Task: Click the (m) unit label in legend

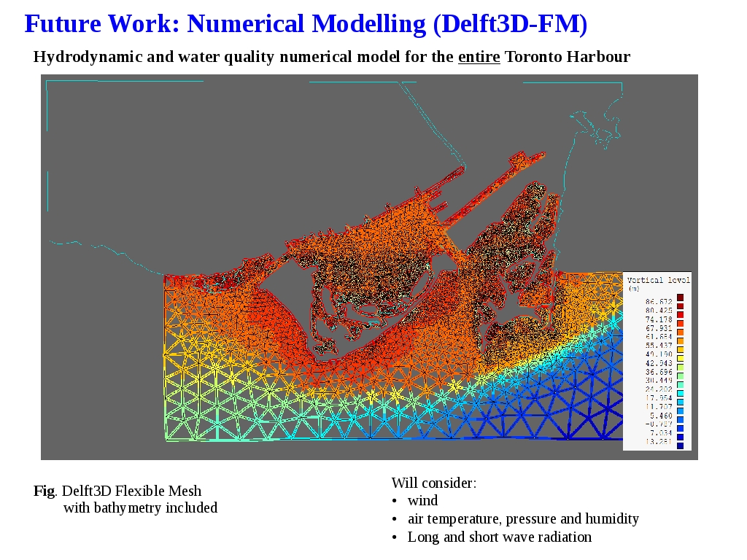Action: 633,289
